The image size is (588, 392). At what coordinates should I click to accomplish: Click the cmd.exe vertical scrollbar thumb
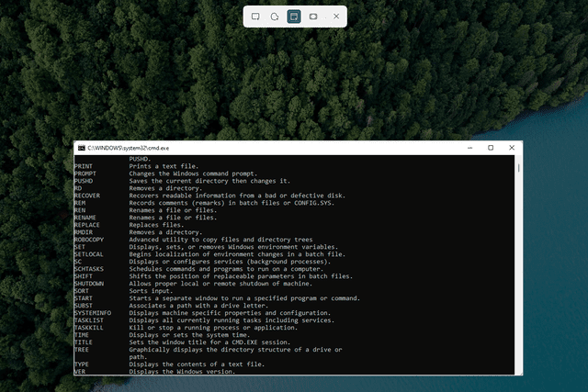518,169
